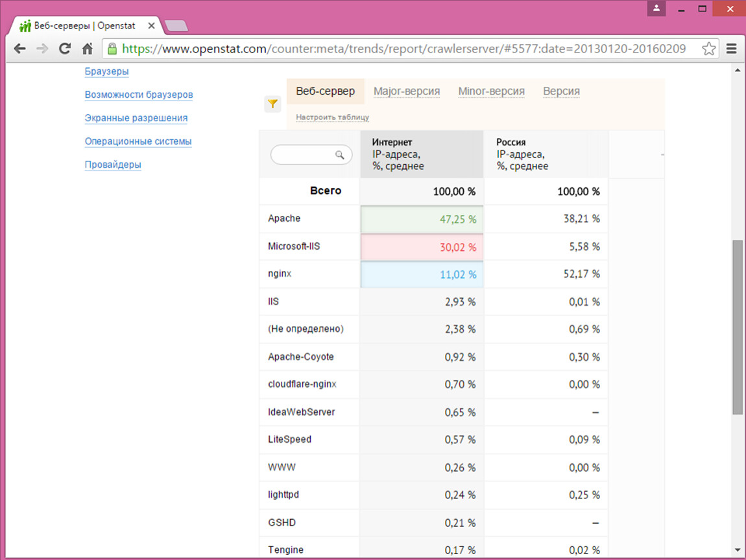Reload the page with refresh icon
This screenshot has width=746, height=560.
tap(64, 49)
